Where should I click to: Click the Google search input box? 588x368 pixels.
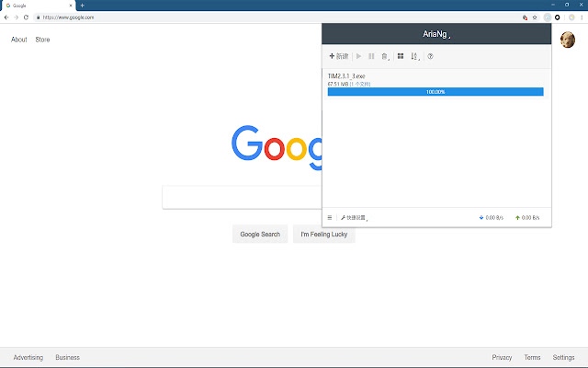click(242, 197)
